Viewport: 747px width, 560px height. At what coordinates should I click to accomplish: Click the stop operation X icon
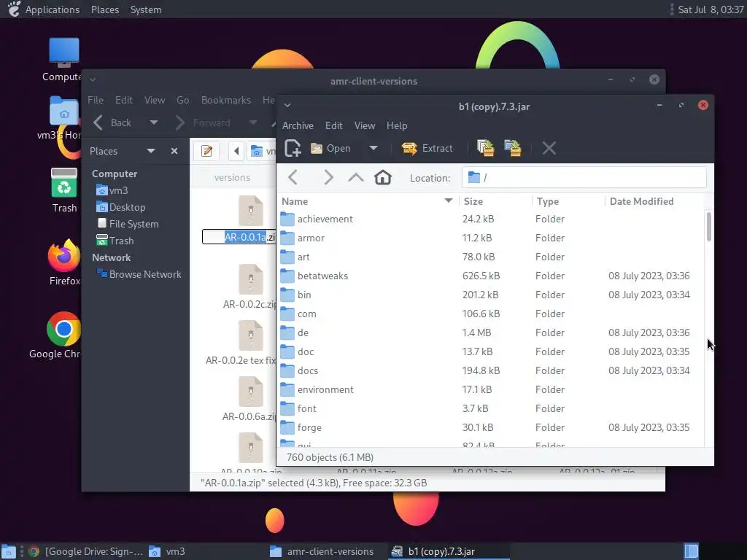(549, 148)
